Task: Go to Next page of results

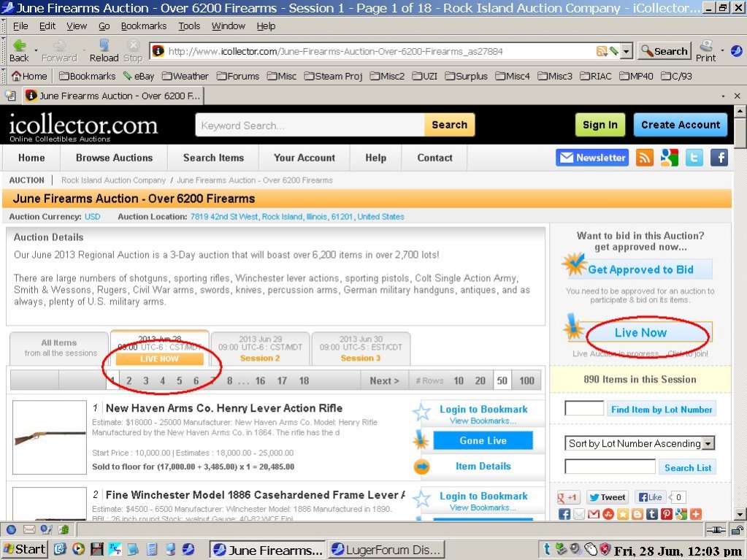Action: pyautogui.click(x=384, y=380)
